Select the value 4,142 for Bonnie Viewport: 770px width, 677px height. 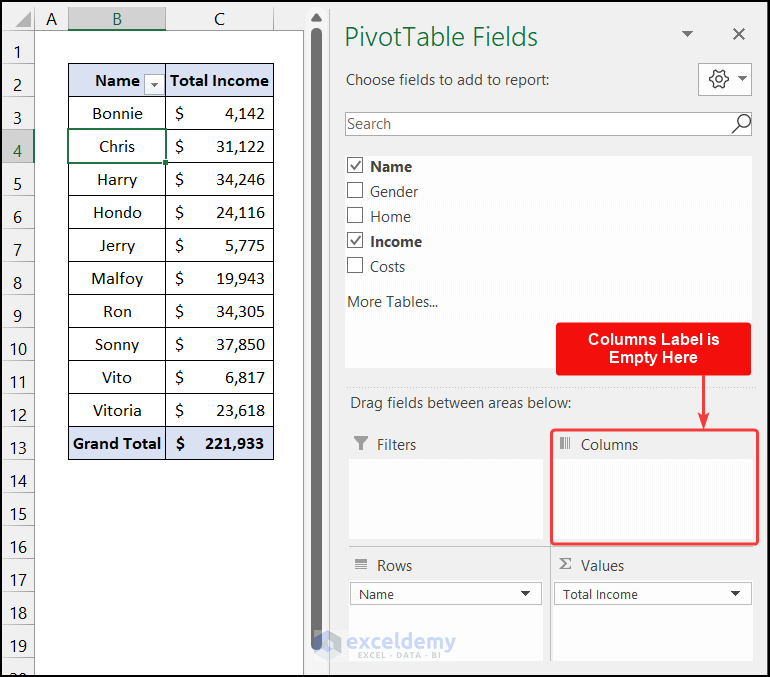tap(220, 113)
